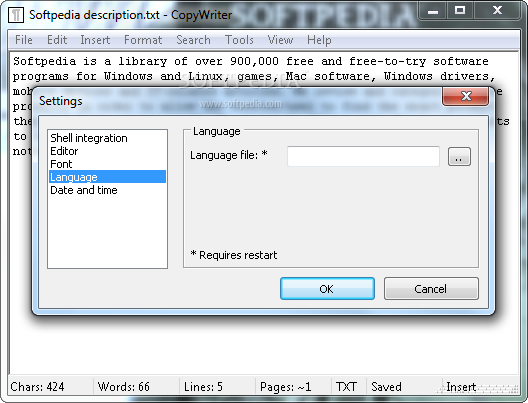Open the Insert menu
The height and width of the screenshot is (403, 528).
coord(95,40)
